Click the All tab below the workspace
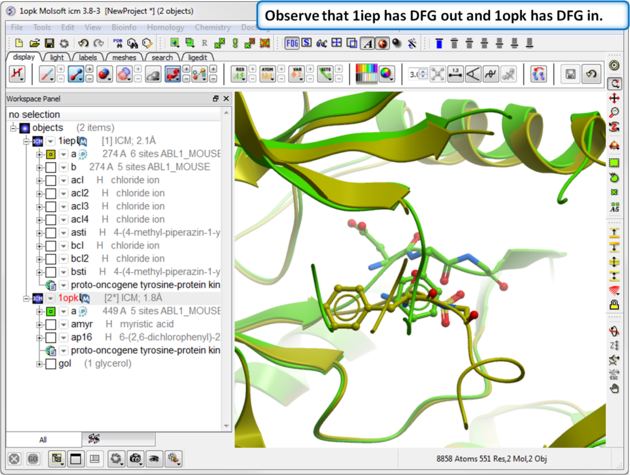Screen dimensions: 630x475 [x=42, y=439]
